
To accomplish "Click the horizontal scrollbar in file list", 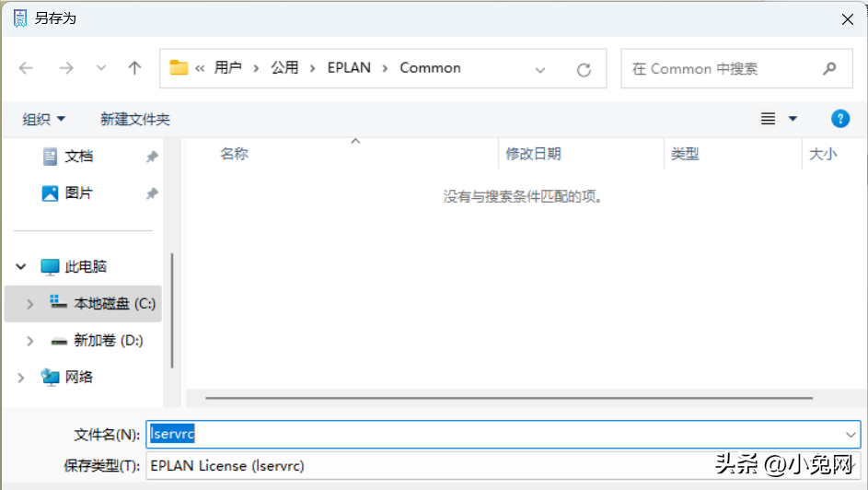I will coord(508,398).
